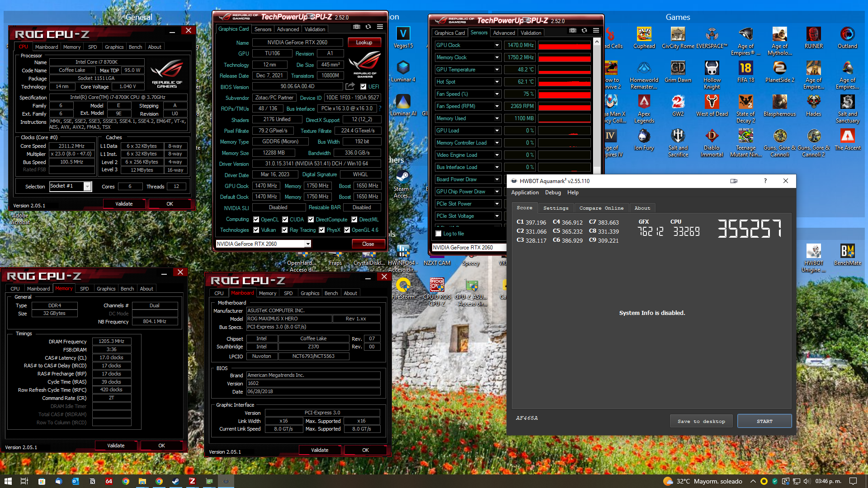Open the notification center icon in taskbar
Screen dimensions: 868x488
pyautogui.click(x=853, y=481)
